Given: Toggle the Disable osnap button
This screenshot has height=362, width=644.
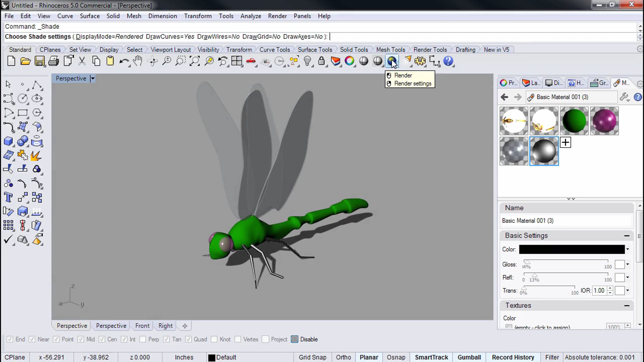Looking at the screenshot, I should coord(294,339).
